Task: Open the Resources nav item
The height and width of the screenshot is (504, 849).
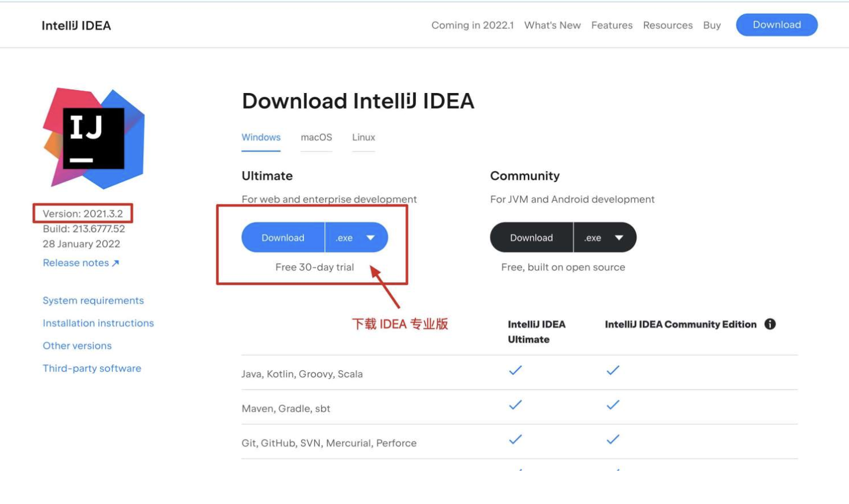Action: click(x=667, y=25)
